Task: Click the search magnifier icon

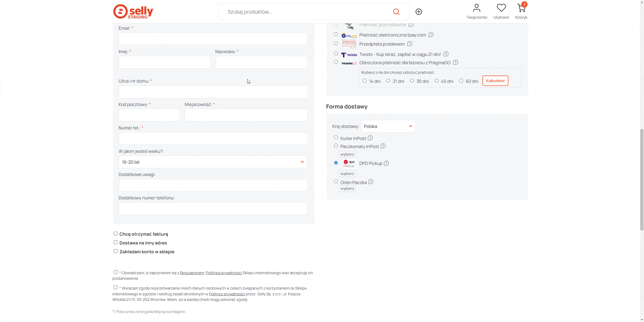Action: click(396, 12)
